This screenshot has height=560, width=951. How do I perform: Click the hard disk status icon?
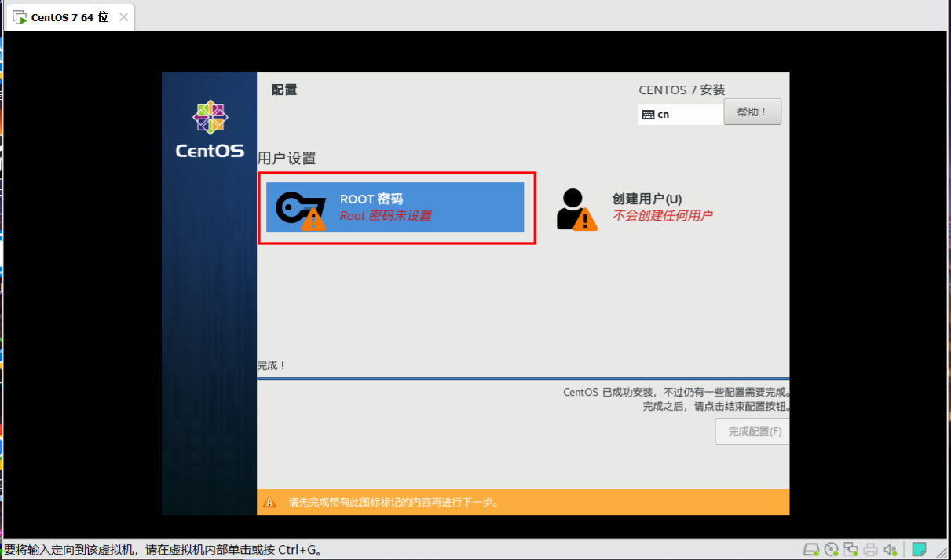[811, 549]
